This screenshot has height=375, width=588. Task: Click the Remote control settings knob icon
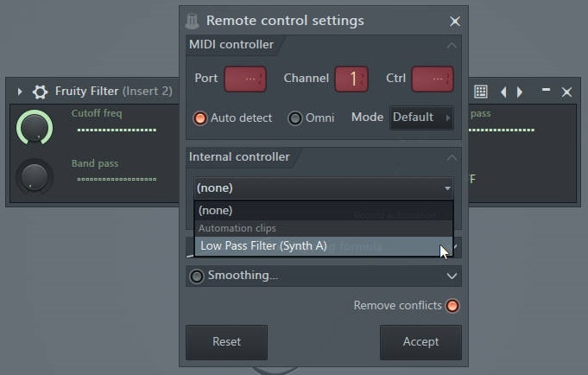coord(193,21)
